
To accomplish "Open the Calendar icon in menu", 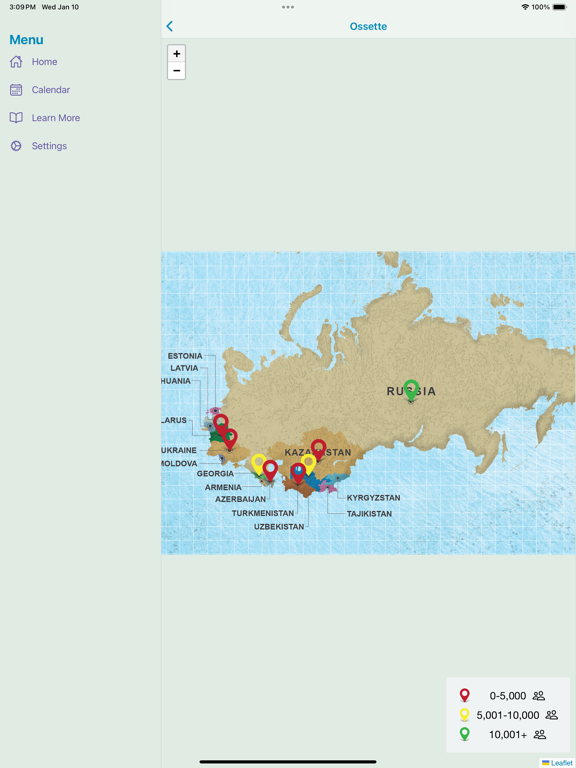I will click(16, 90).
